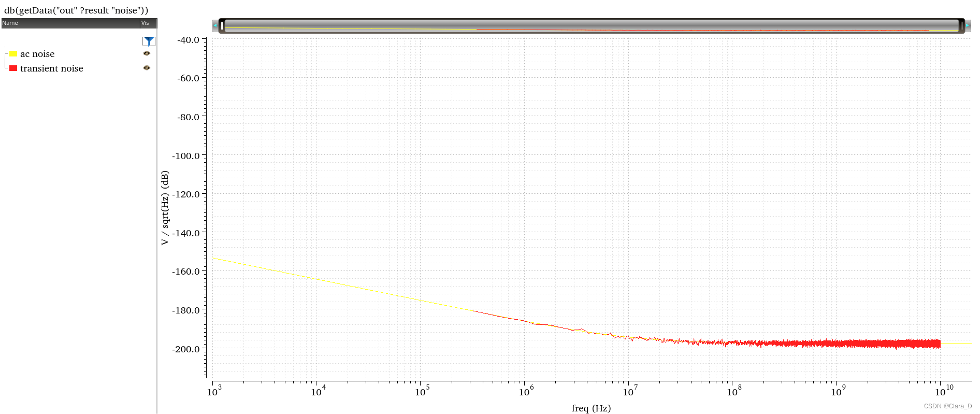Click the V / sqrt(Hz) (dB) axis label
Viewport: 980px width, 414px height.
coord(165,208)
